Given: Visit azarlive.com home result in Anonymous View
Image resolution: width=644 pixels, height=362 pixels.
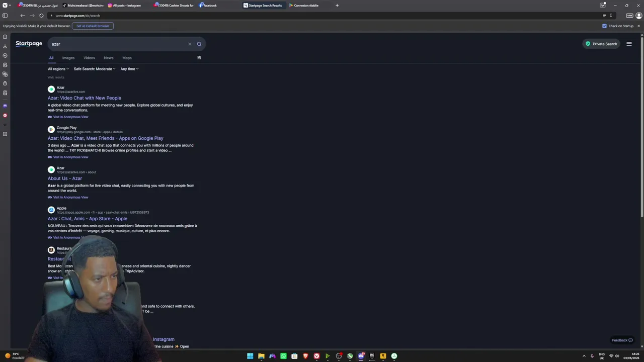Looking at the screenshot, I should [68, 117].
